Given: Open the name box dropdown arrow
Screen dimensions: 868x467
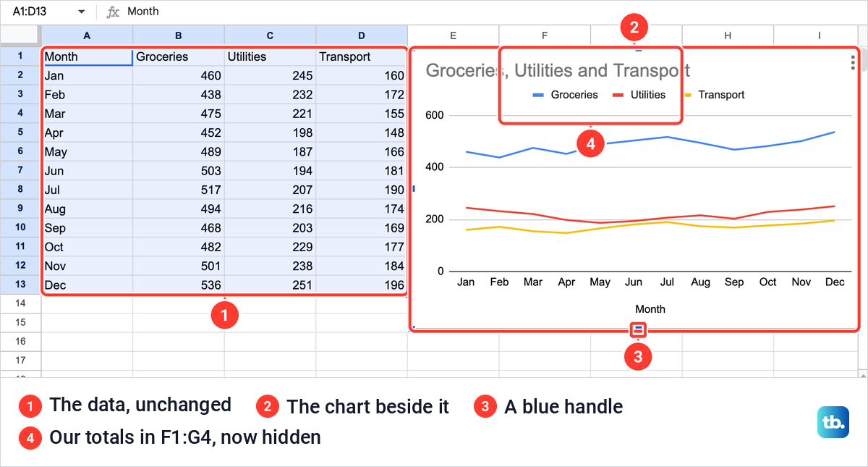Looking at the screenshot, I should click(x=81, y=12).
